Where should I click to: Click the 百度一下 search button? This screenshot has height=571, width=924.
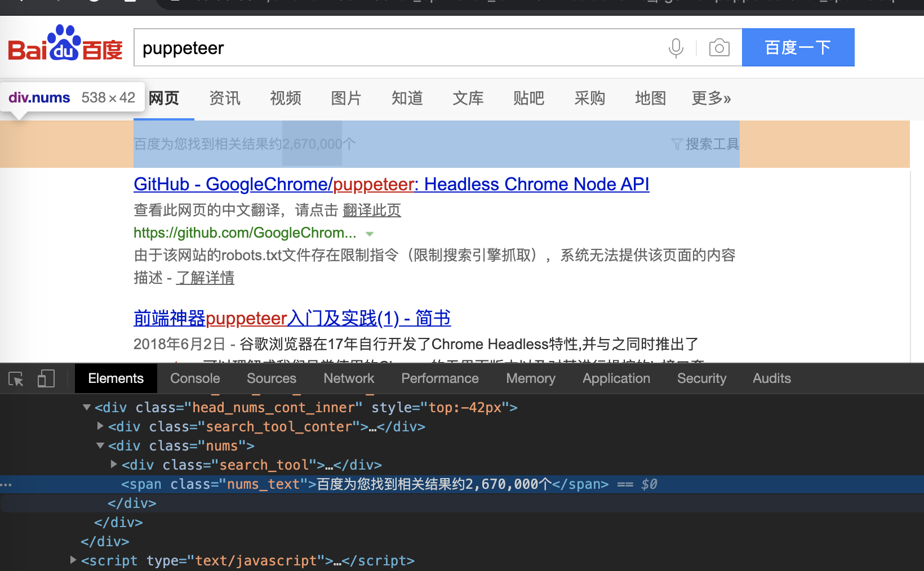(798, 47)
